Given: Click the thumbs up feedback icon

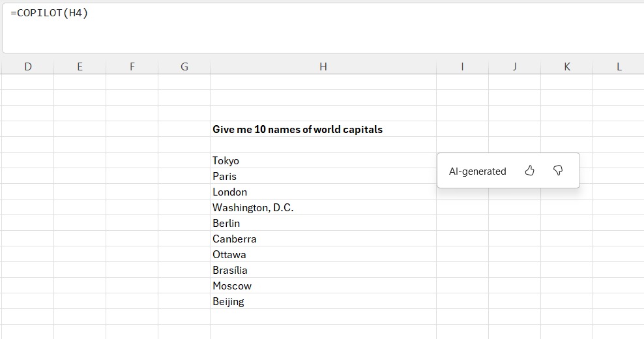Looking at the screenshot, I should (x=529, y=171).
